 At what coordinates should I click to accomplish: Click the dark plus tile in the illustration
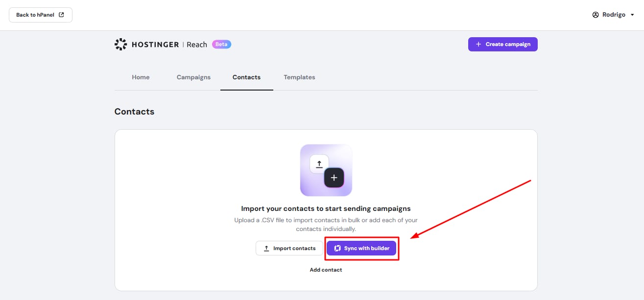tap(334, 178)
